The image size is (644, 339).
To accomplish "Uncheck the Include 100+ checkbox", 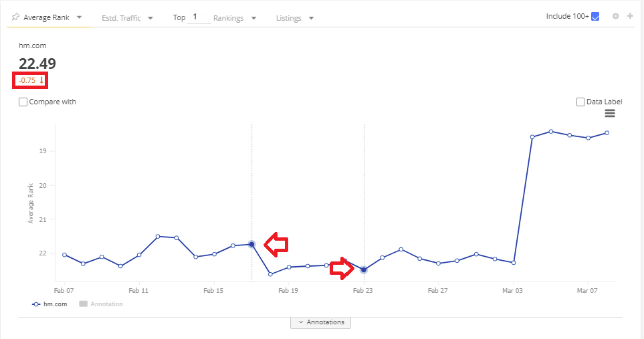I will 595,17.
